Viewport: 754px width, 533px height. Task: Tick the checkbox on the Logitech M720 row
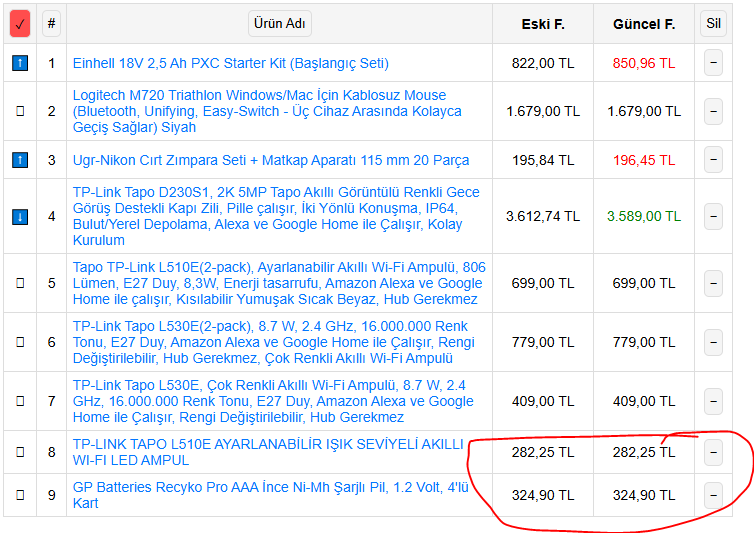pyautogui.click(x=20, y=111)
